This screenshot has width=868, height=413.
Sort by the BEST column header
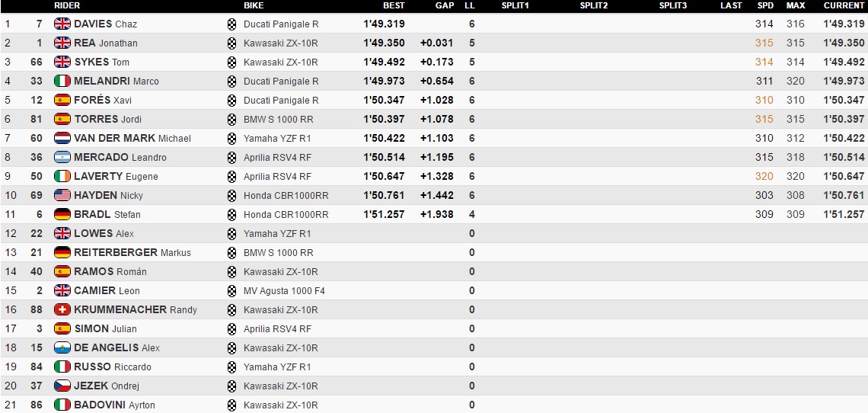coord(394,5)
